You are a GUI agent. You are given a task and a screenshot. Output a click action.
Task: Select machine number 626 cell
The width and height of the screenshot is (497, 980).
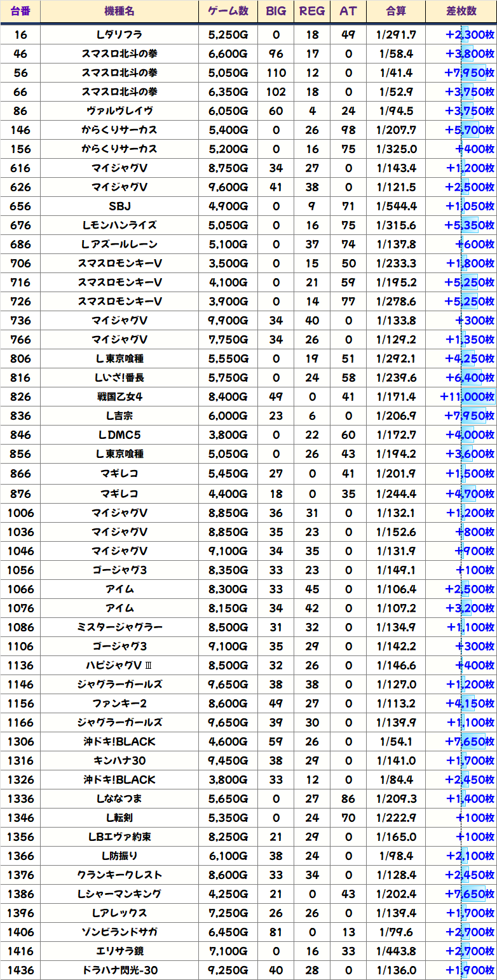[20, 187]
